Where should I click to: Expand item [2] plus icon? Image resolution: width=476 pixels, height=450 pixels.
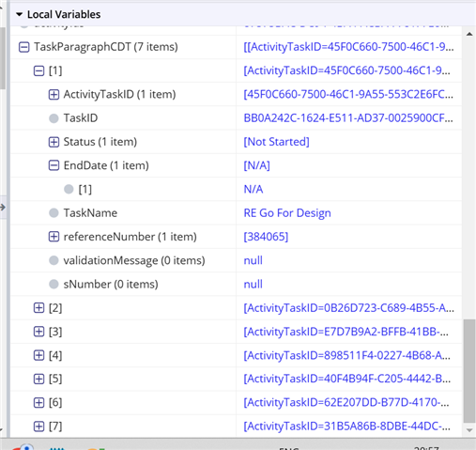(38, 308)
